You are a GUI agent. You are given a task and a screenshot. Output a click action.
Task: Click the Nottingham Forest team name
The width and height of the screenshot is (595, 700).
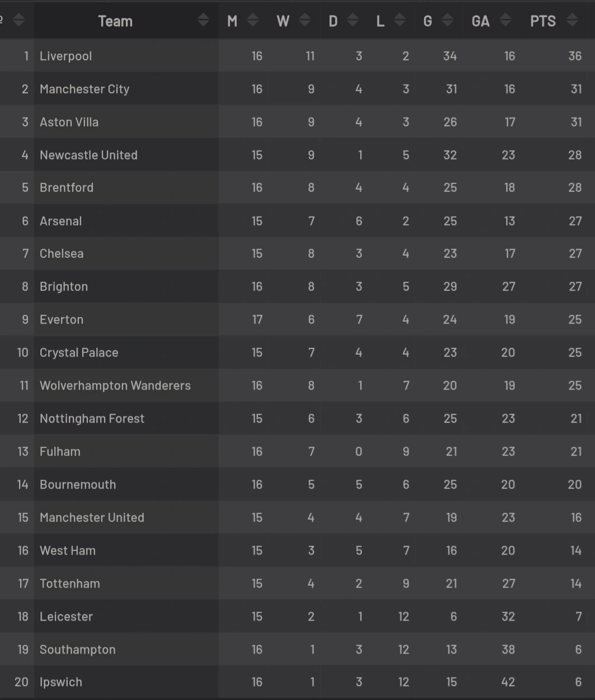coord(92,419)
